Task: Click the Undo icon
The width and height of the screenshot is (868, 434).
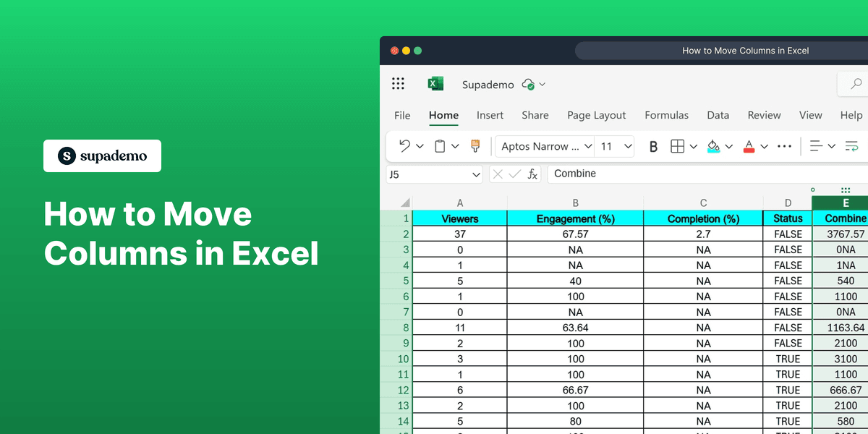Action: coord(405,146)
